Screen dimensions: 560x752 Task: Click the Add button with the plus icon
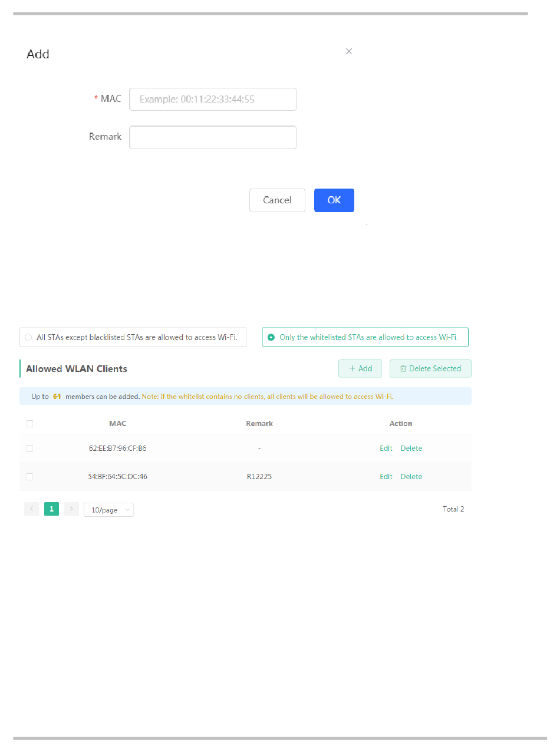pos(360,368)
